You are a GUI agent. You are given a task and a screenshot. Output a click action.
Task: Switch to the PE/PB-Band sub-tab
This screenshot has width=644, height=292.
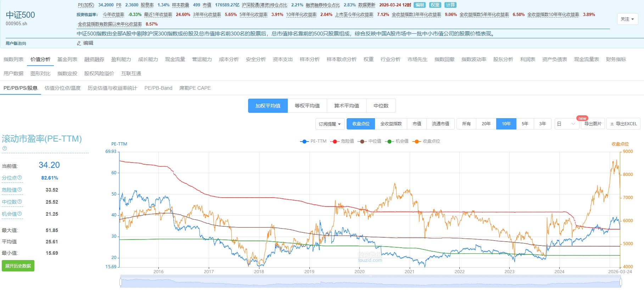point(158,88)
